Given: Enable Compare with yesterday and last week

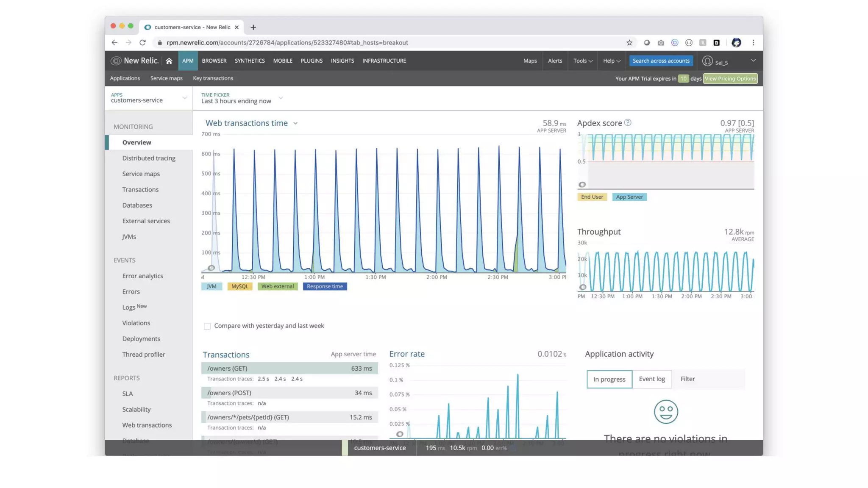Looking at the screenshot, I should pos(207,326).
